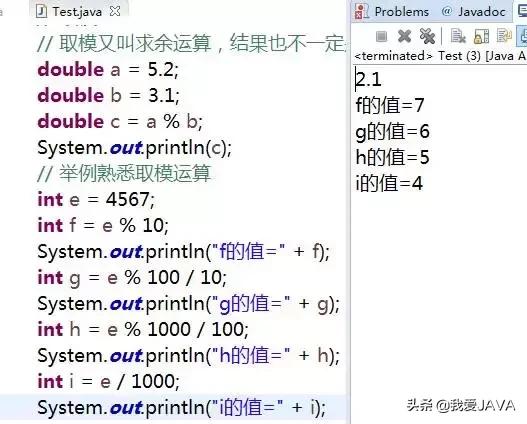Image resolution: width=527 pixels, height=424 pixels.
Task: Click the comment '// 举例熟悉取模运算'
Action: pos(124,174)
